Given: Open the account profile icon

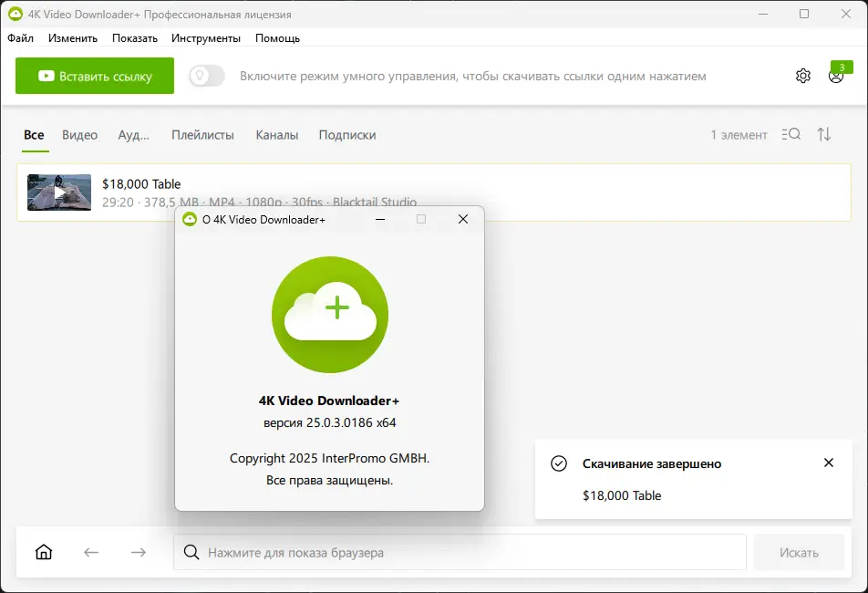Looking at the screenshot, I should (x=835, y=77).
